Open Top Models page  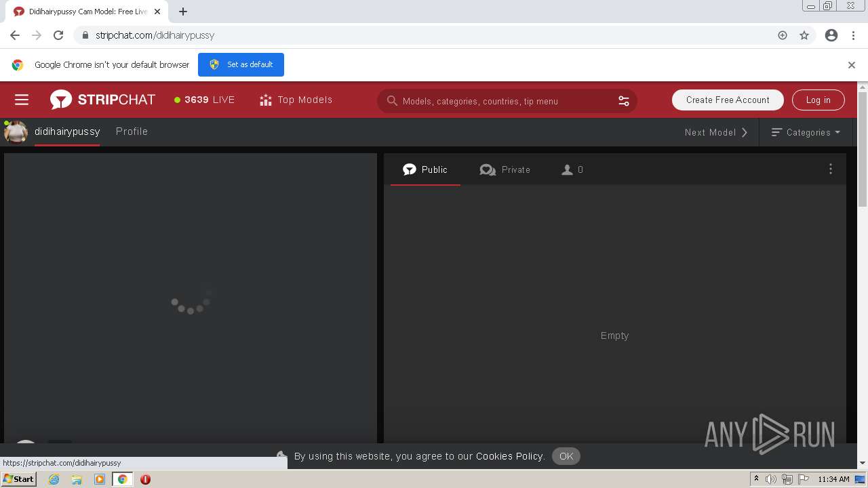coord(296,100)
